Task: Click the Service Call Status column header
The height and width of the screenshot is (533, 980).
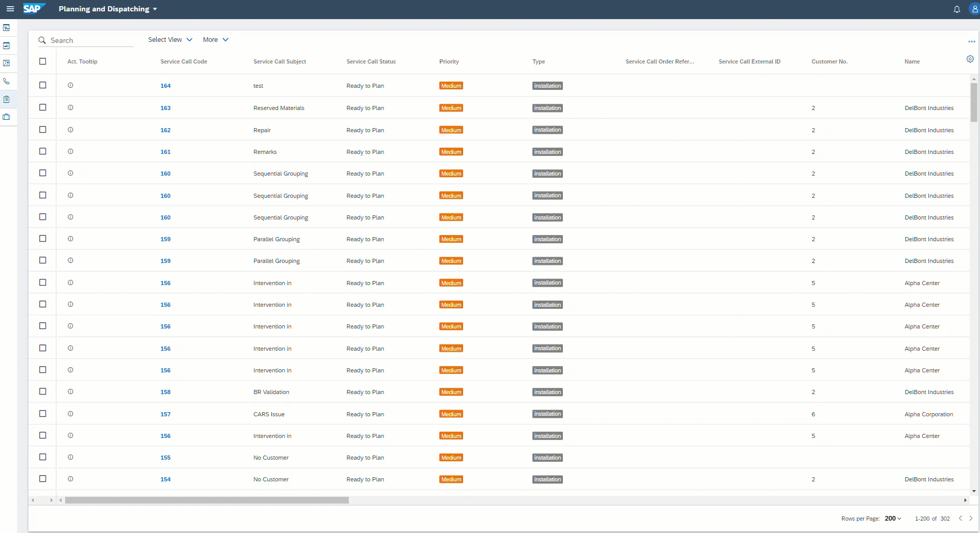Action: coord(371,61)
